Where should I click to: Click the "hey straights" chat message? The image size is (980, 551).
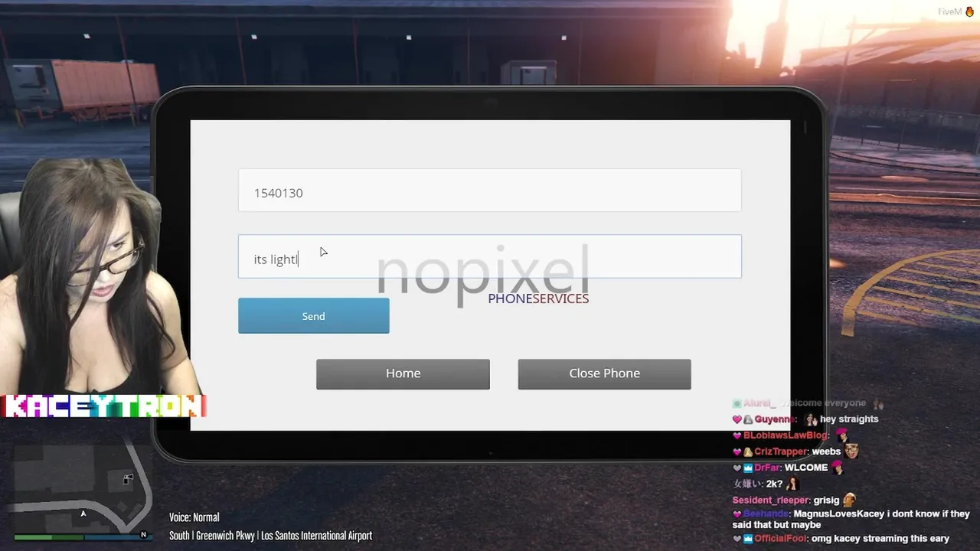click(x=849, y=419)
